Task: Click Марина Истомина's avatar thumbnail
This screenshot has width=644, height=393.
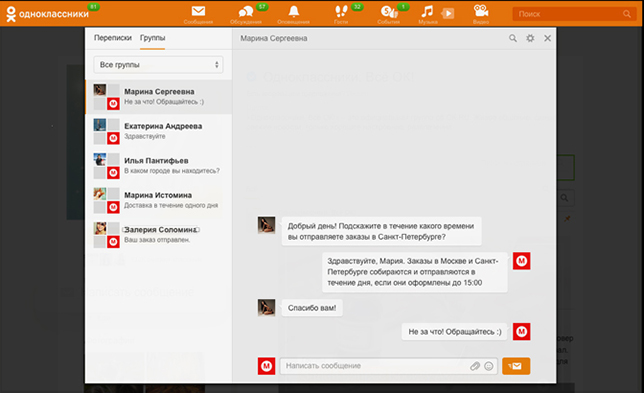Action: (100, 193)
